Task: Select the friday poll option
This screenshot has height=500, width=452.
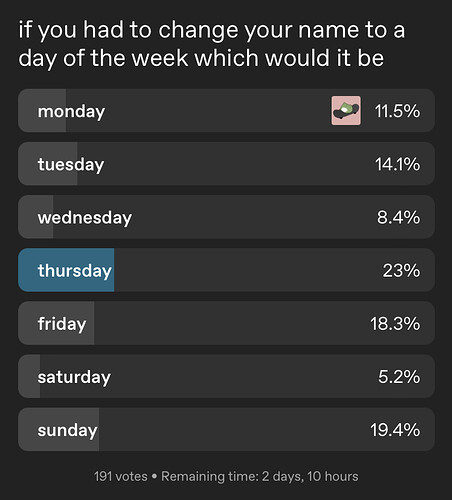Action: point(226,323)
